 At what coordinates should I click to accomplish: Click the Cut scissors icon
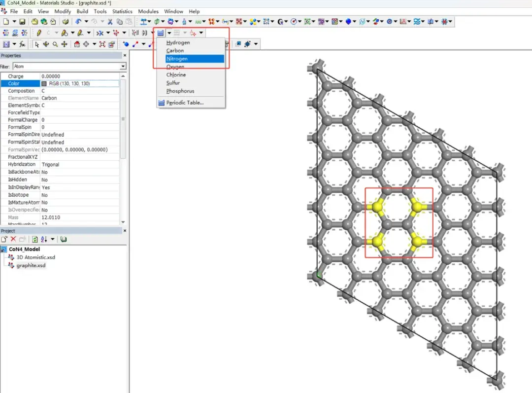pos(110,22)
